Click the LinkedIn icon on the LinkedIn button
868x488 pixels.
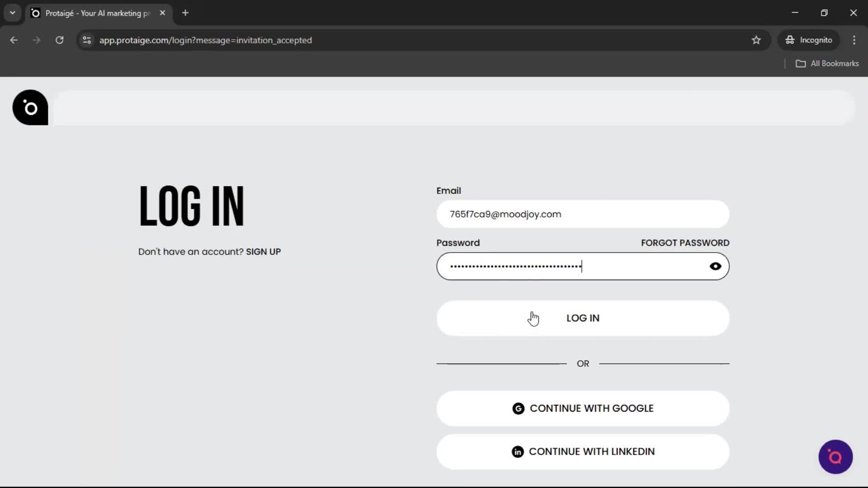coord(518,451)
